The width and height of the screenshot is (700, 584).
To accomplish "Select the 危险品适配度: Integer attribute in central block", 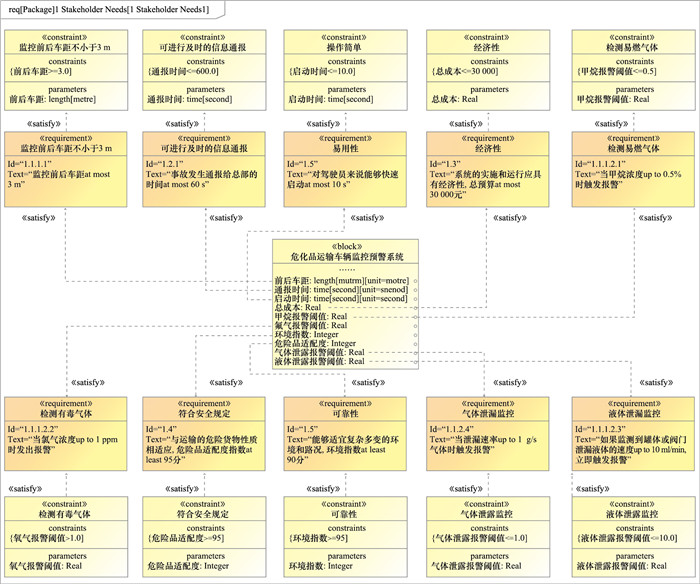I will pyautogui.click(x=315, y=343).
